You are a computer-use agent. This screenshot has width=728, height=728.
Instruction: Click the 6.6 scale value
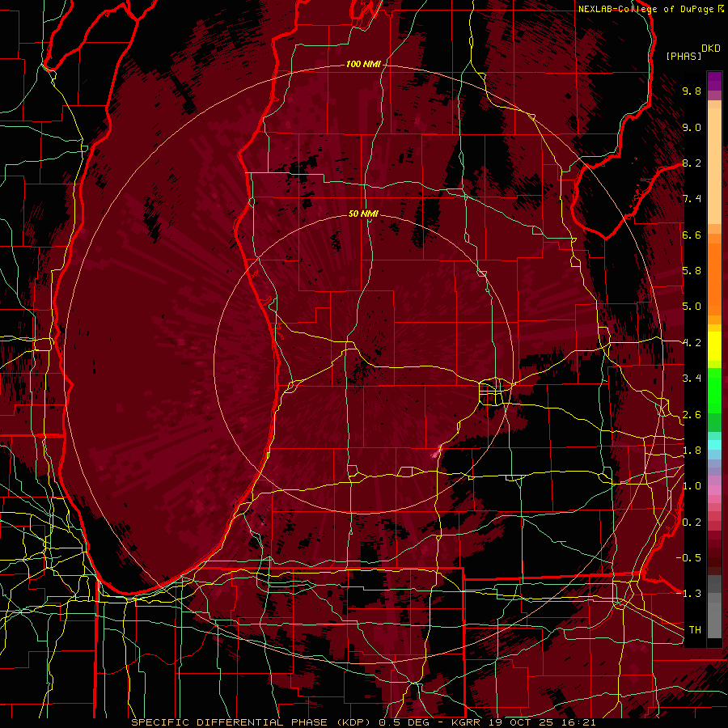(x=692, y=235)
